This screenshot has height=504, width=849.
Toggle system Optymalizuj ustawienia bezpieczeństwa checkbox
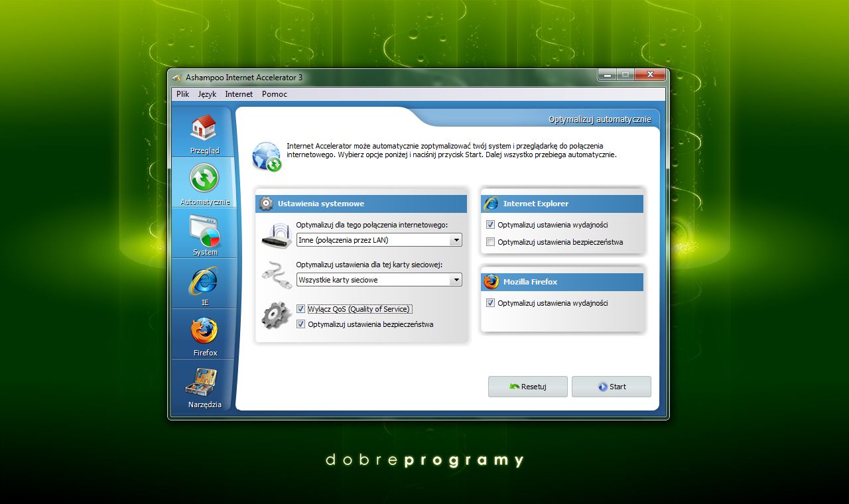click(x=301, y=324)
